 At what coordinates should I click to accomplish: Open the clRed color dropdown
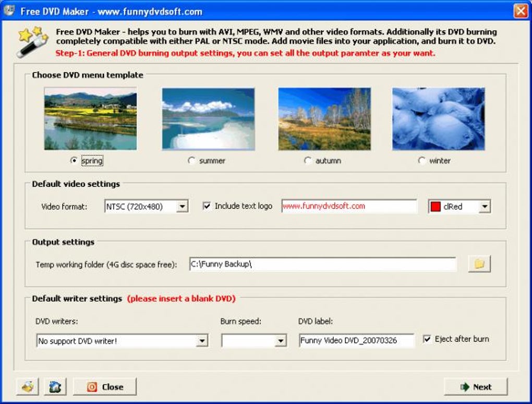485,206
